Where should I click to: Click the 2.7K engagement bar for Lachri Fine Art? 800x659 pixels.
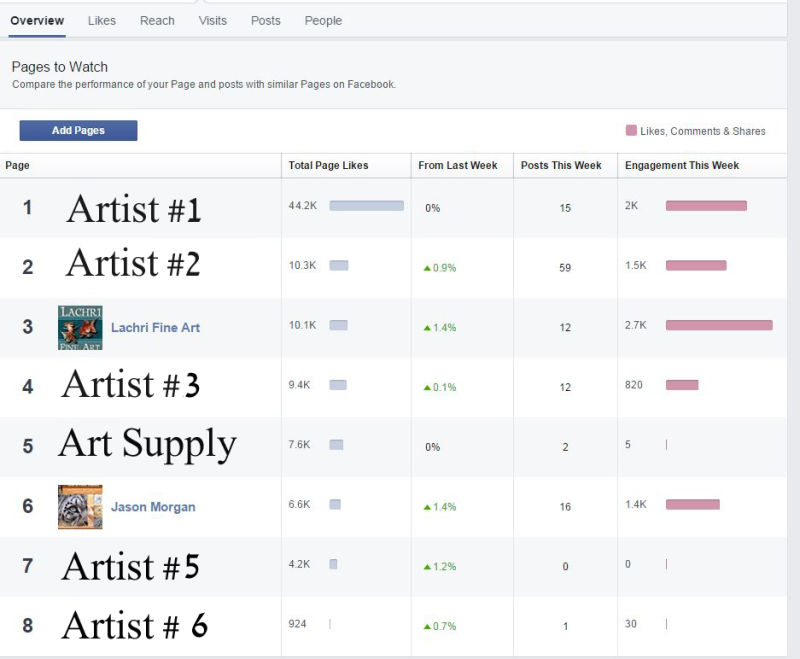(x=719, y=325)
